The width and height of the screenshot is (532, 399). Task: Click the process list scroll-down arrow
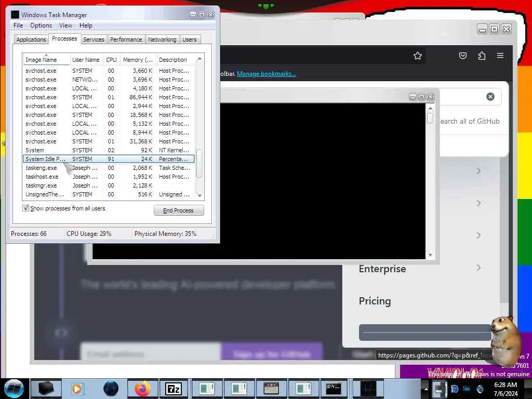(x=200, y=195)
